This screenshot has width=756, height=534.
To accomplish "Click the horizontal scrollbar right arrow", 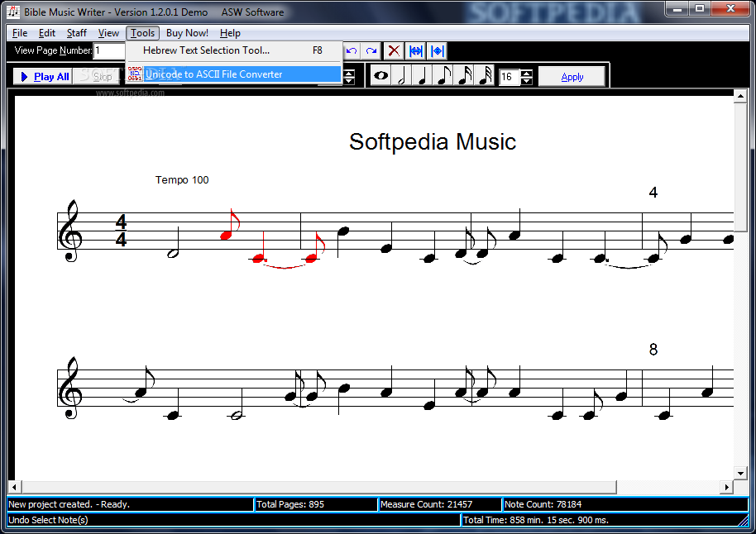I will 726,487.
